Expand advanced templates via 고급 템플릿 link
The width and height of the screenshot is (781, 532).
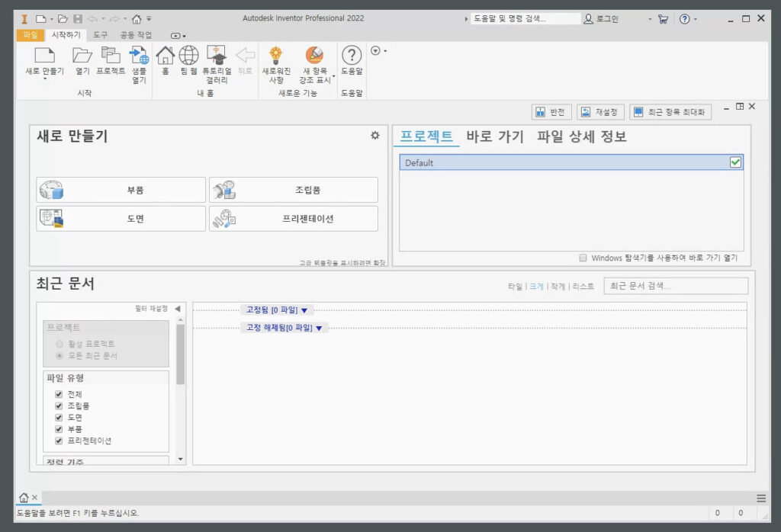pos(342,262)
